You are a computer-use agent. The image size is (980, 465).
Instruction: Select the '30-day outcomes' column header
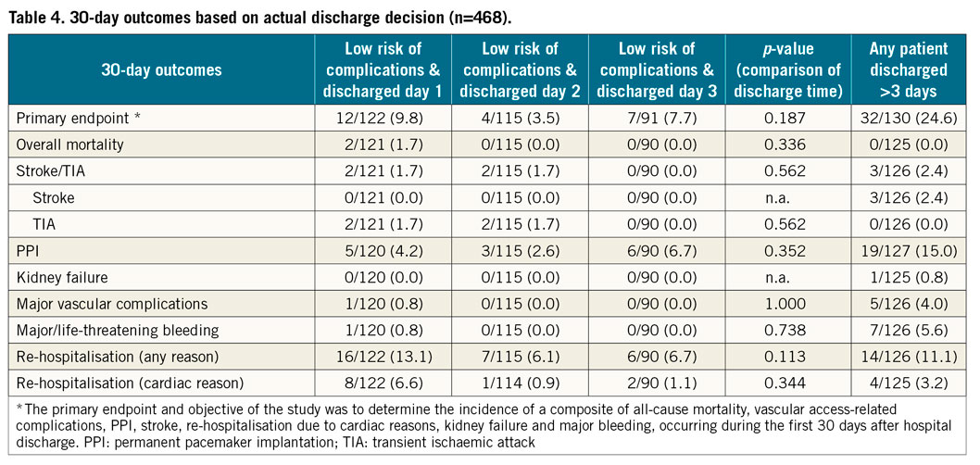coord(162,69)
